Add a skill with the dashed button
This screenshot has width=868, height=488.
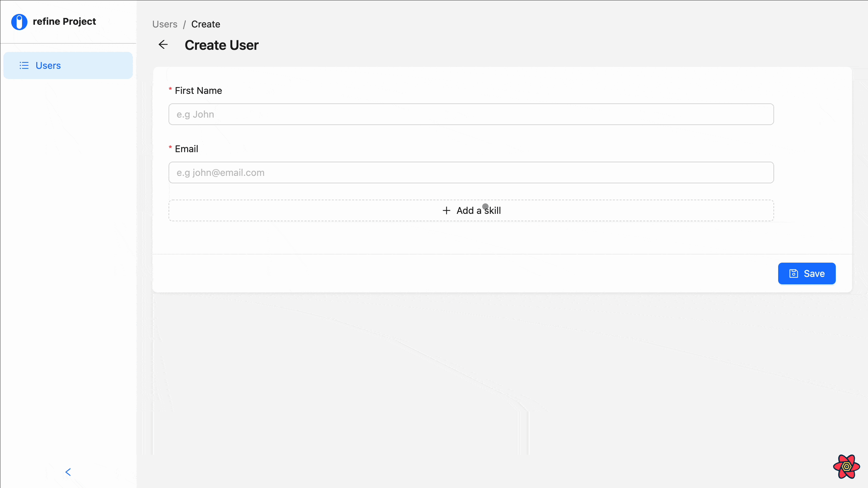tap(471, 210)
